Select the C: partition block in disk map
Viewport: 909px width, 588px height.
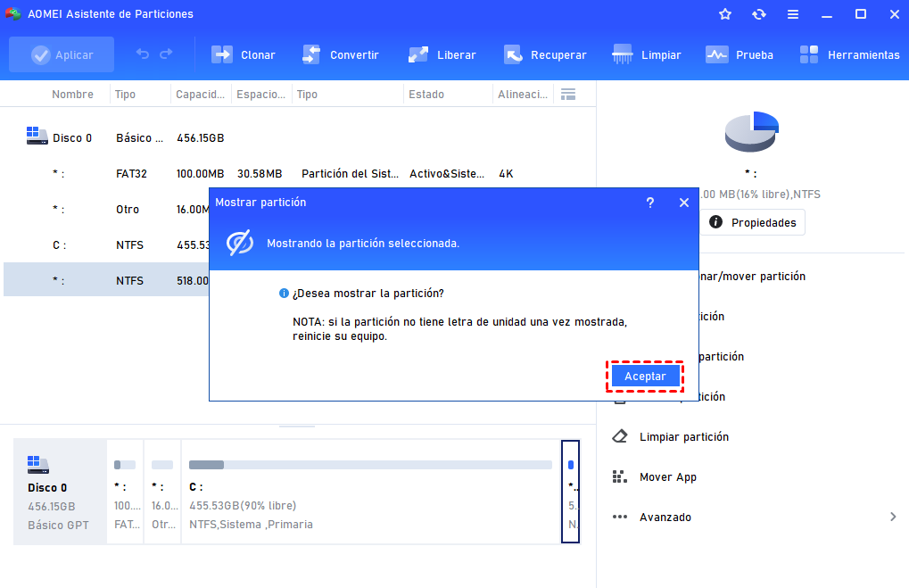pyautogui.click(x=368, y=491)
